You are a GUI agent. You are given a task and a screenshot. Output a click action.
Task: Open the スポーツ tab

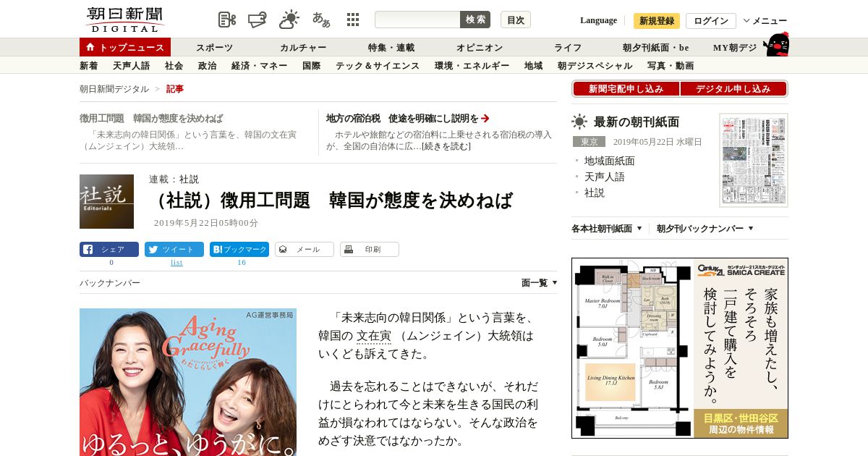[215, 47]
